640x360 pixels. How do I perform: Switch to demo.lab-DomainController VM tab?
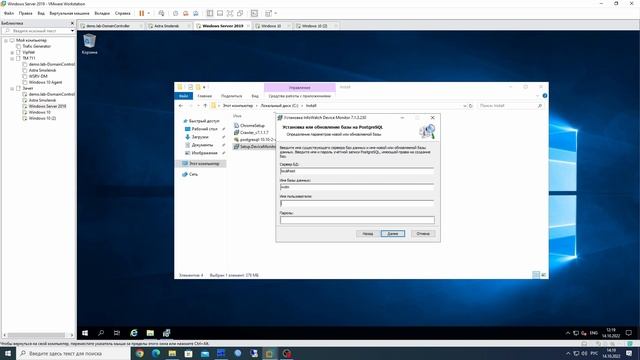pyautogui.click(x=108, y=26)
